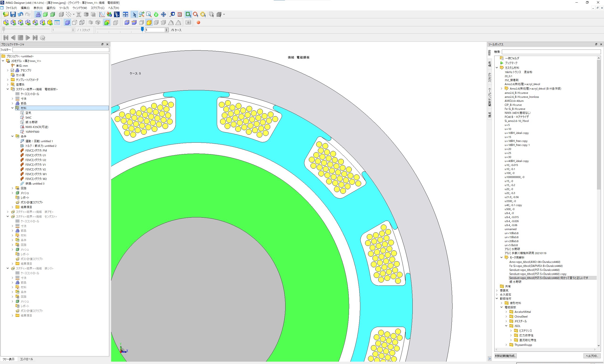The width and height of the screenshot is (604, 364).
Task: Expand the ArcelorMittal material folder
Action: pos(506,312)
